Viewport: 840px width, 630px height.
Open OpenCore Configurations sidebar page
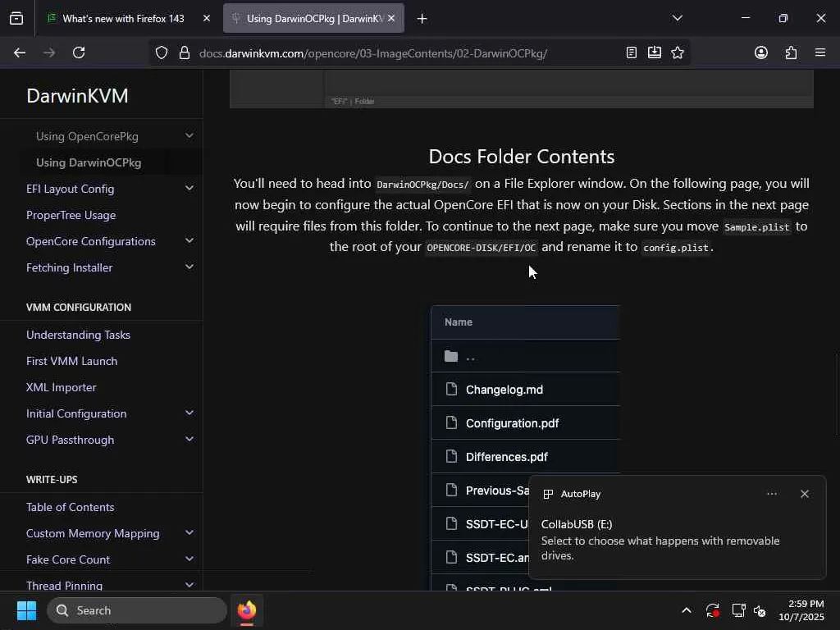coord(90,242)
